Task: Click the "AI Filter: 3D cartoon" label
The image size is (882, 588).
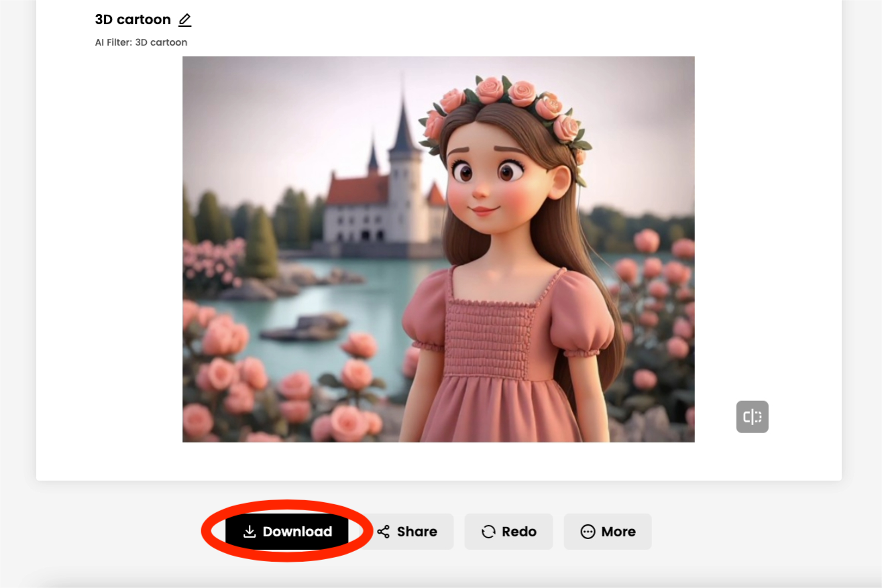Action: click(x=141, y=42)
